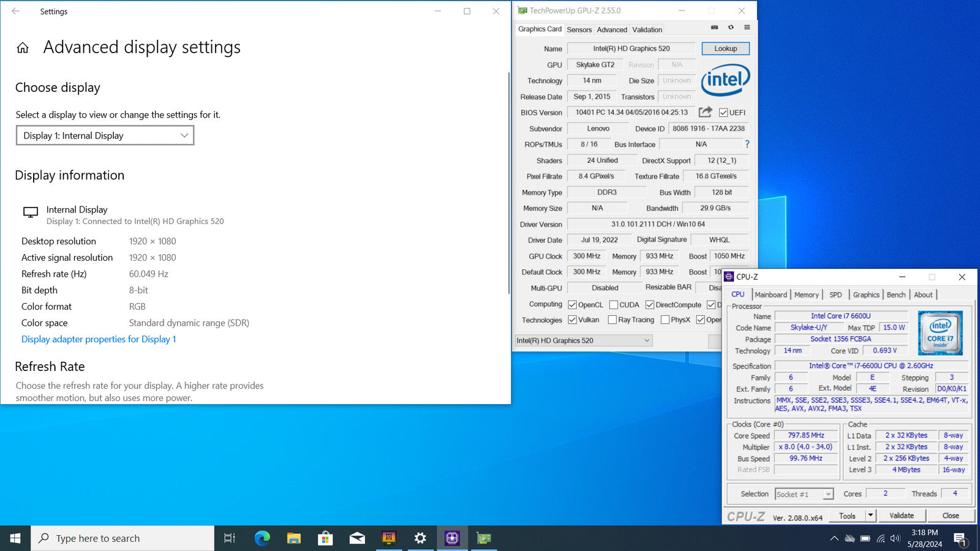Image resolution: width=980 pixels, height=551 pixels.
Task: Open the notification action center icon
Action: pos(960,539)
